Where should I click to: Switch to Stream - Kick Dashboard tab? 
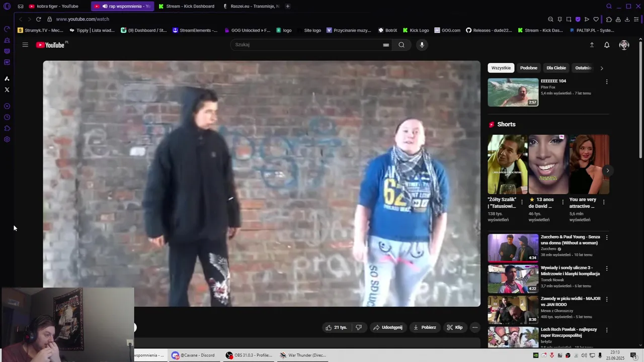pyautogui.click(x=187, y=6)
